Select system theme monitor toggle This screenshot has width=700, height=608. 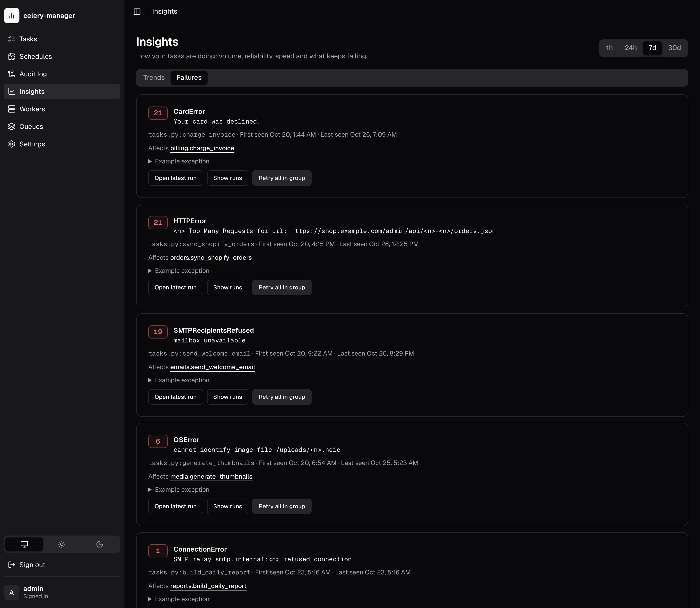coord(24,544)
